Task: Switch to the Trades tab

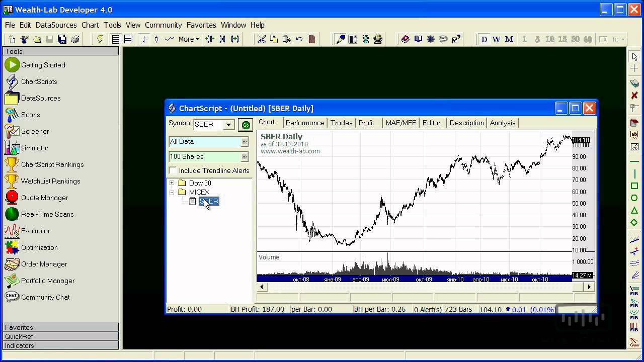Action: [x=341, y=123]
